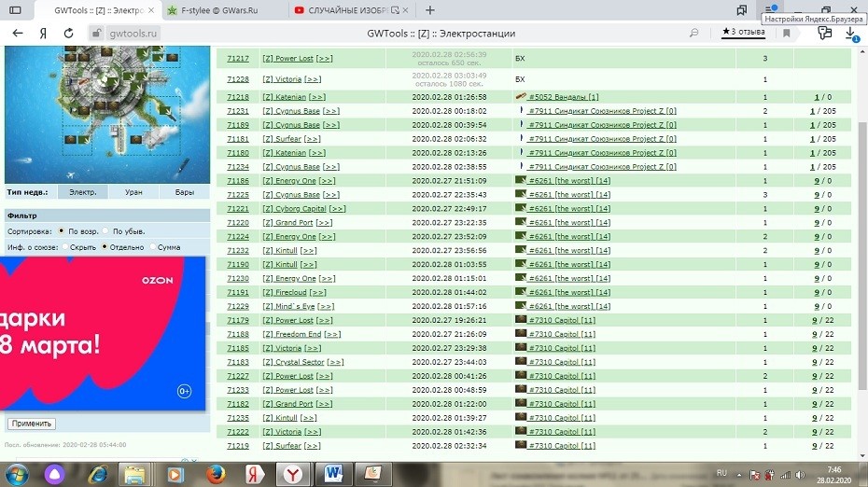
Task: Open #7911 Синдикат Союзников link in row 71231
Action: point(602,111)
